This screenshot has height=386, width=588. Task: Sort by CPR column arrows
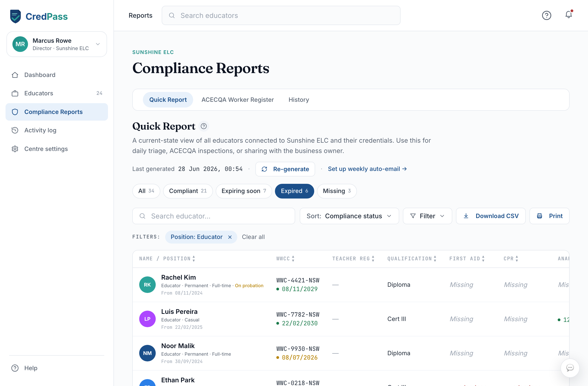[517, 258]
